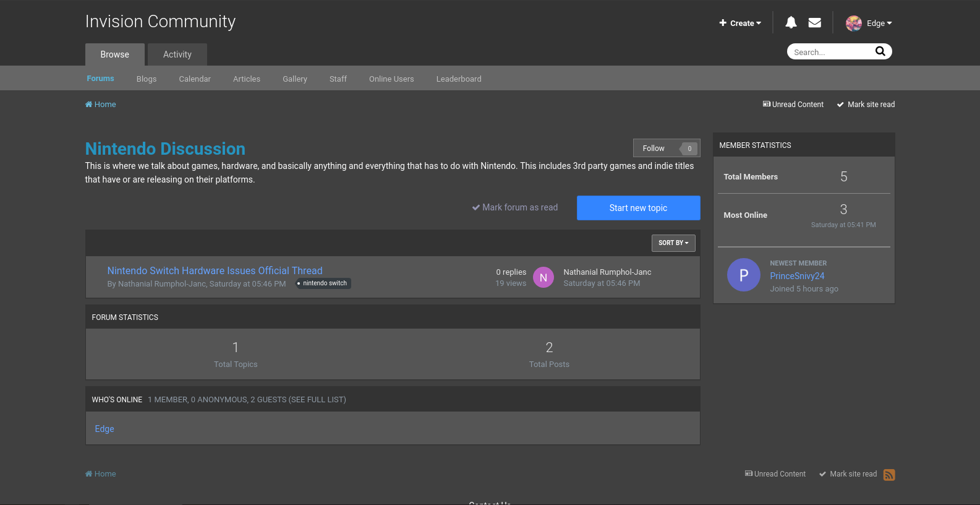This screenshot has height=505, width=980.
Task: Open PrinceSnivy24 member profile link
Action: [x=797, y=276]
